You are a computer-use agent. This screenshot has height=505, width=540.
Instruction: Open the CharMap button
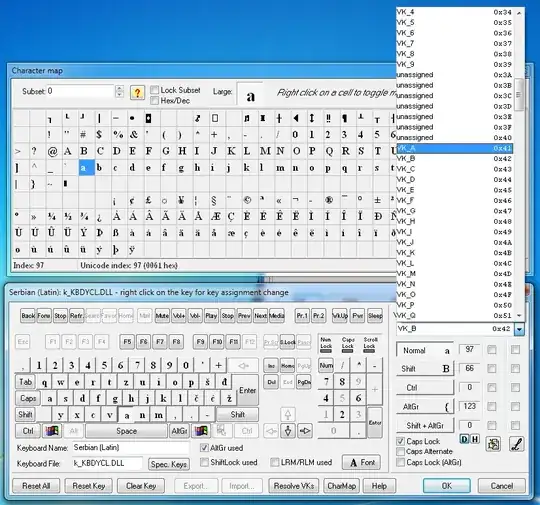pos(342,486)
